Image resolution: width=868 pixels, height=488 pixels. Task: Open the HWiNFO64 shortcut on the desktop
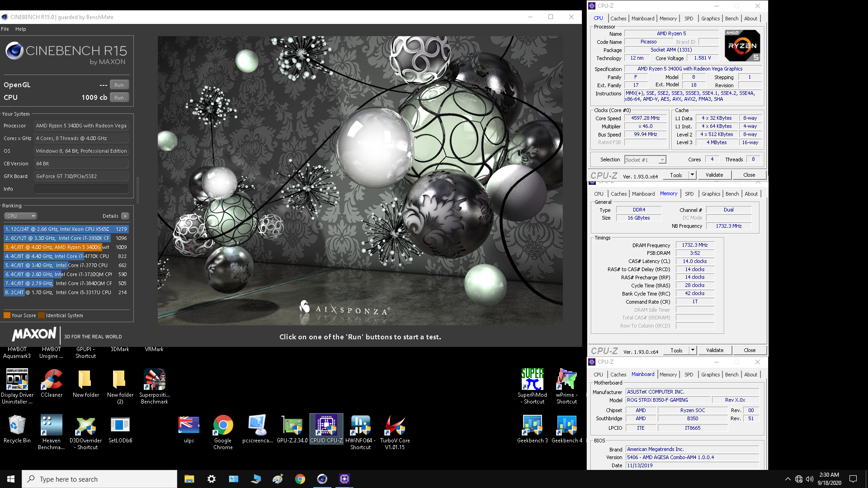click(x=360, y=432)
